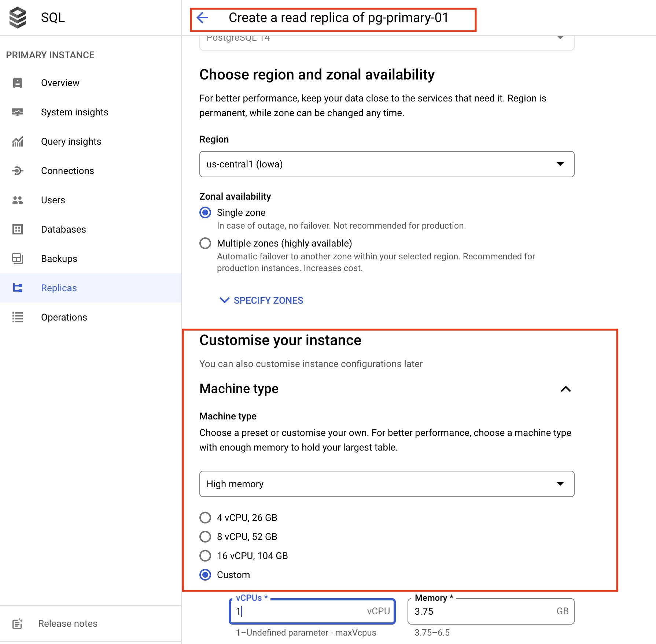
Task: Open Release notes
Action: click(x=67, y=623)
